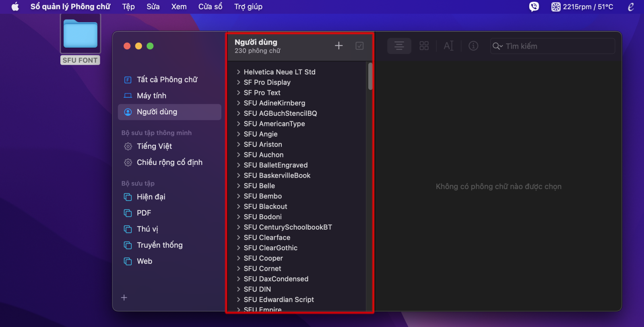Open the Tệp menu
Screen dimensions: 644x327
point(128,6)
